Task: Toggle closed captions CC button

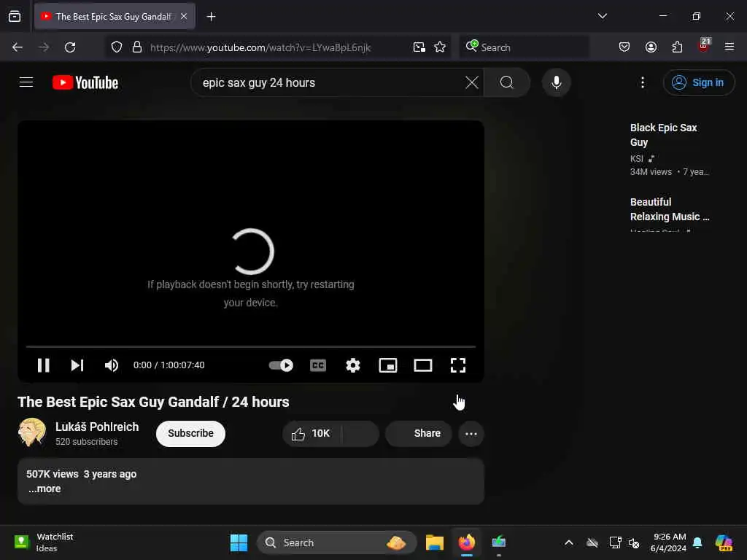Action: (318, 365)
